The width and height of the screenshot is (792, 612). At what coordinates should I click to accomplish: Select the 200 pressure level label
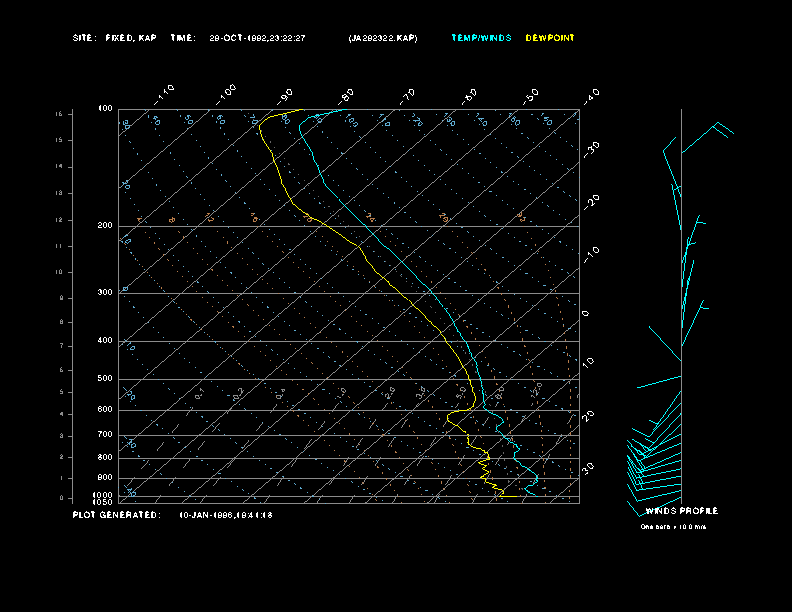tap(105, 226)
